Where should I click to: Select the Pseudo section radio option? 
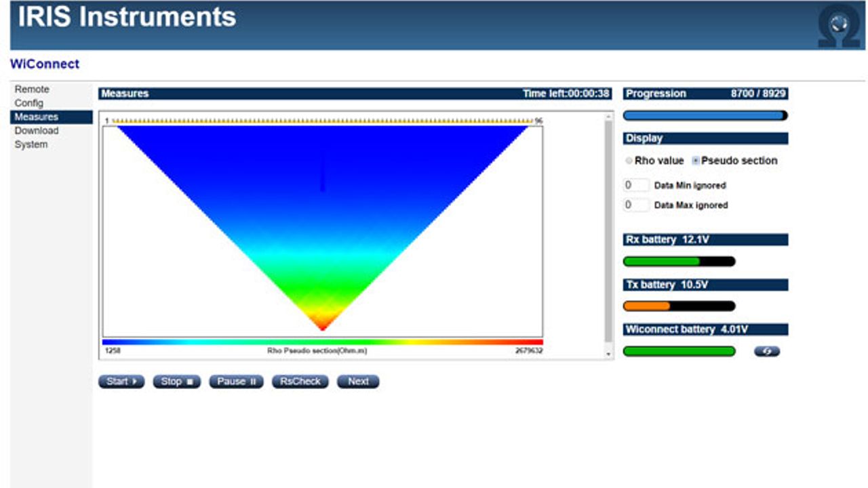(696, 161)
